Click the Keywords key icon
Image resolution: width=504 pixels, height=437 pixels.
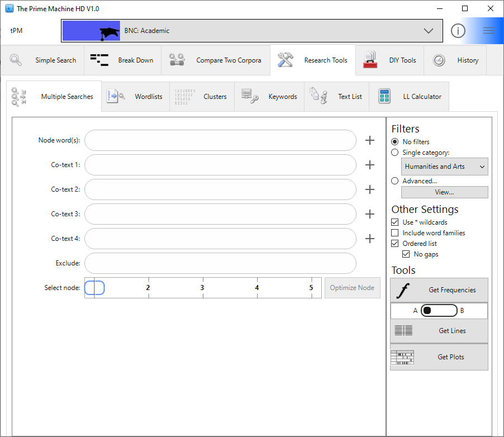click(x=250, y=96)
